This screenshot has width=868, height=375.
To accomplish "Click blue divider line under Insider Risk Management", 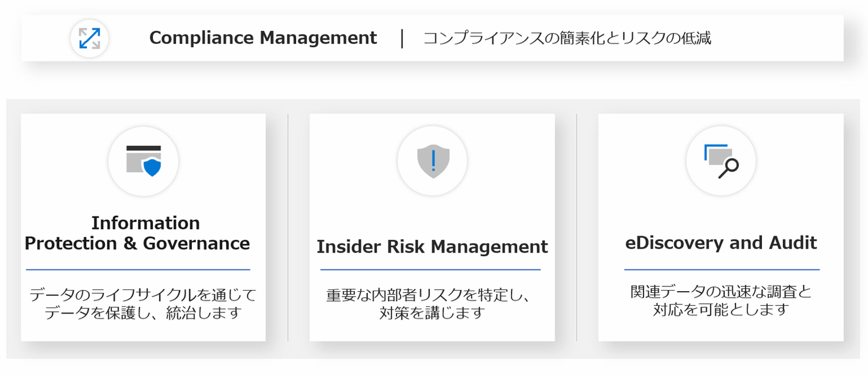I will click(430, 270).
